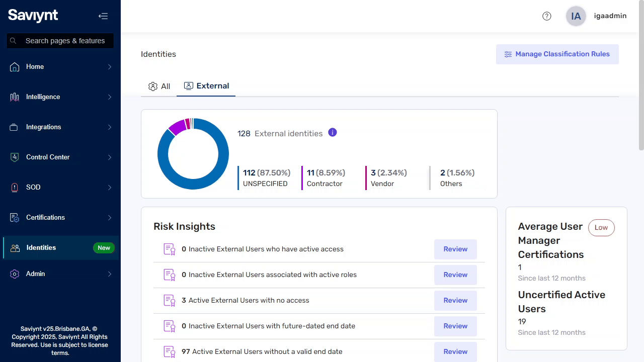Click the green New badge

tap(104, 248)
